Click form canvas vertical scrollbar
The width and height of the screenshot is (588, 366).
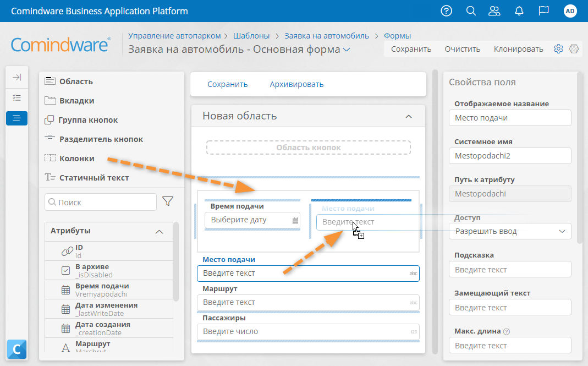pyautogui.click(x=435, y=211)
